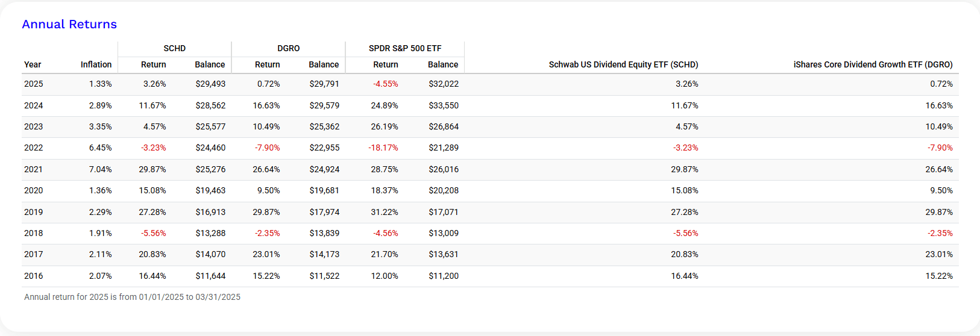This screenshot has height=336, width=980.
Task: Select the S&P 500 balance $32,022
Action: click(x=444, y=84)
